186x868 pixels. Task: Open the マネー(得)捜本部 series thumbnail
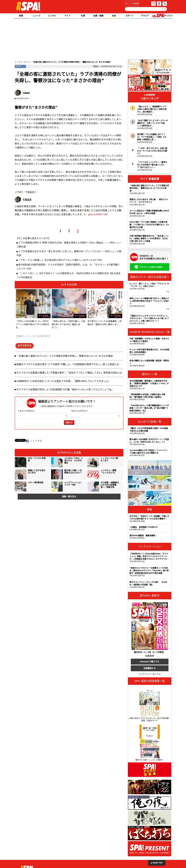[x=21, y=486]
